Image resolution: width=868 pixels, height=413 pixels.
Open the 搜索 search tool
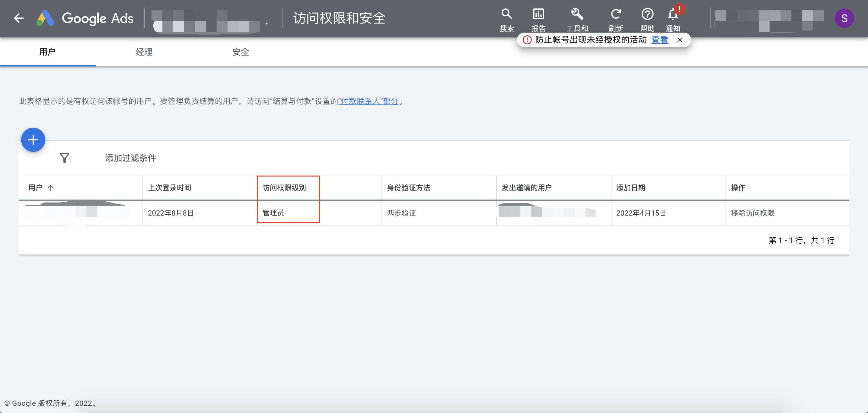tap(507, 20)
